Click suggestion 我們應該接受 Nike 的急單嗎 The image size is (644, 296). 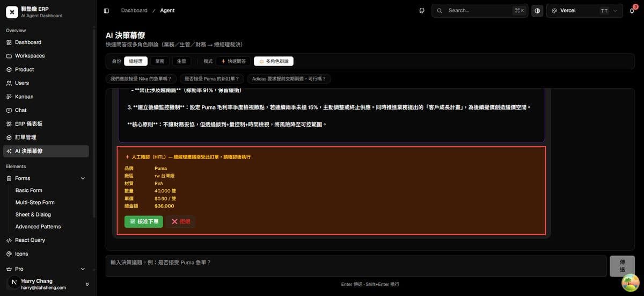click(x=141, y=78)
